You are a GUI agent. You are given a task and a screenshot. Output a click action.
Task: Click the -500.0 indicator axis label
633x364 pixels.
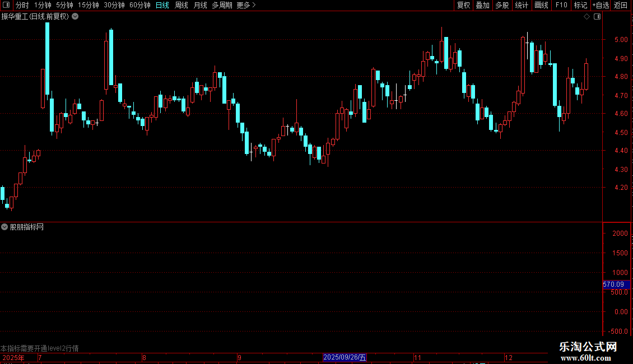(x=618, y=332)
